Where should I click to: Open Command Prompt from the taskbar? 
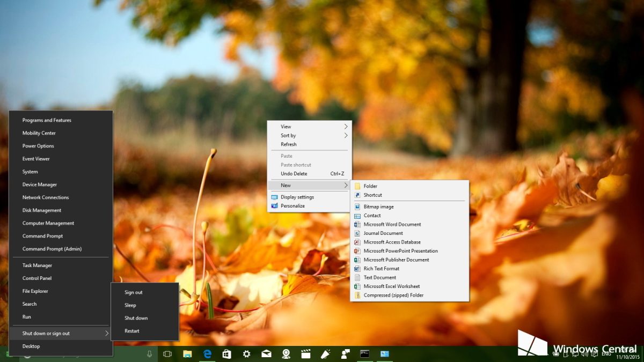[365, 354]
